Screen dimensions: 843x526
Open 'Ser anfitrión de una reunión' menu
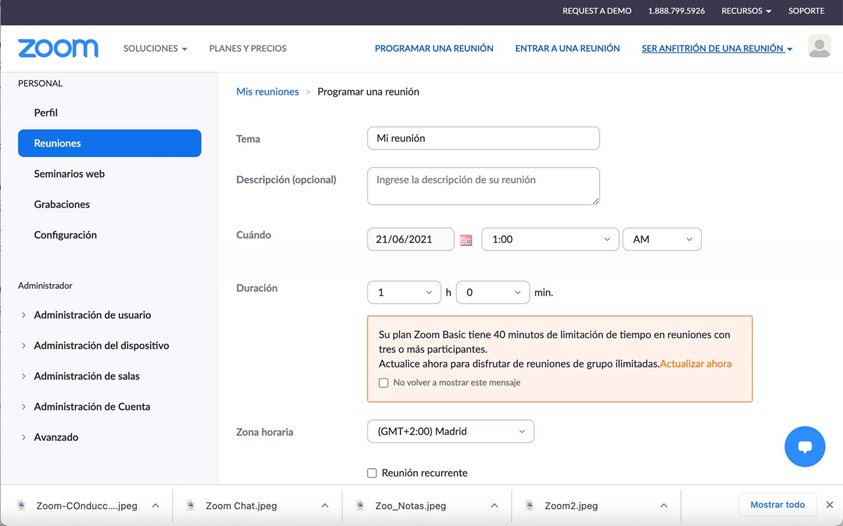(x=717, y=48)
